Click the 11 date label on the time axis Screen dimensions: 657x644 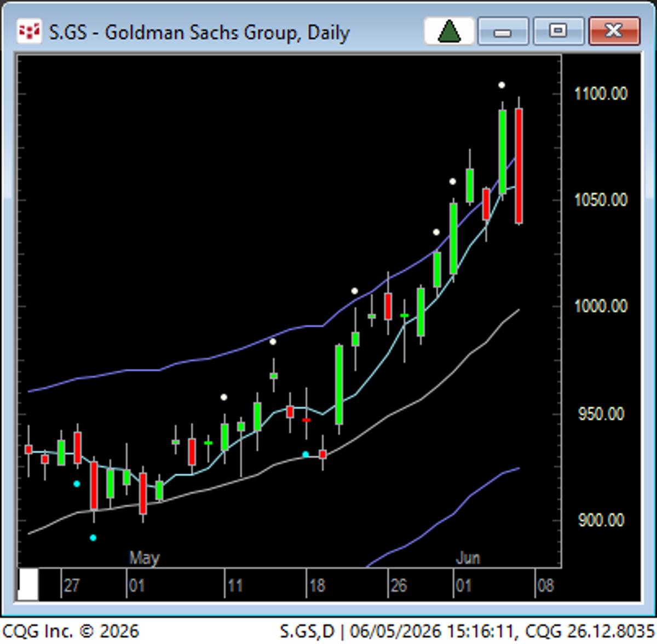pyautogui.click(x=234, y=585)
